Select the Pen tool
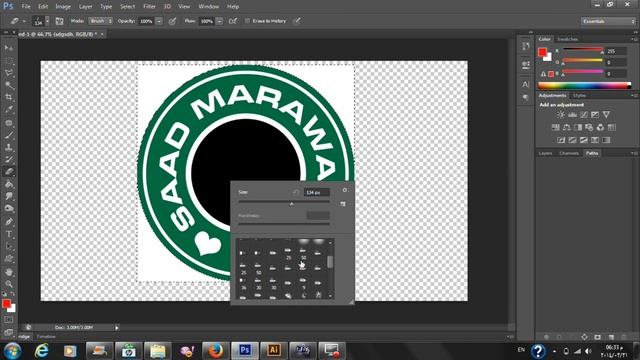Screen dimensions: 640x360 pos(9,222)
